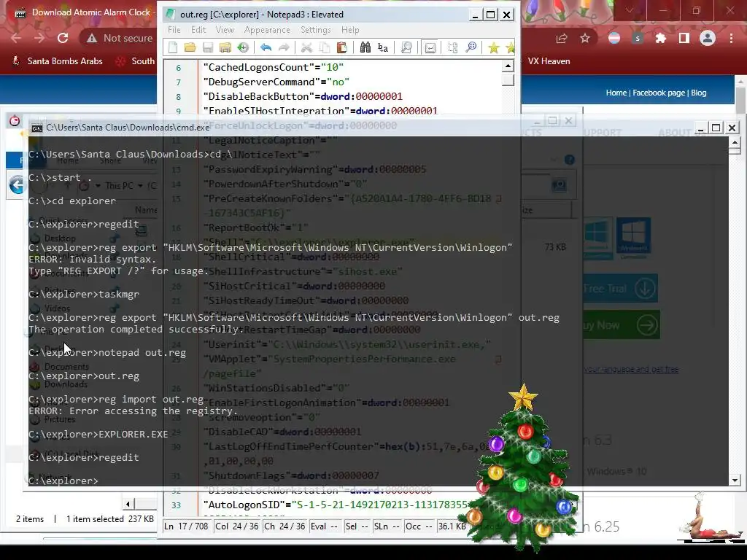The image size is (747, 560).
Task: Click the cmd window title bar icon
Action: (36, 128)
